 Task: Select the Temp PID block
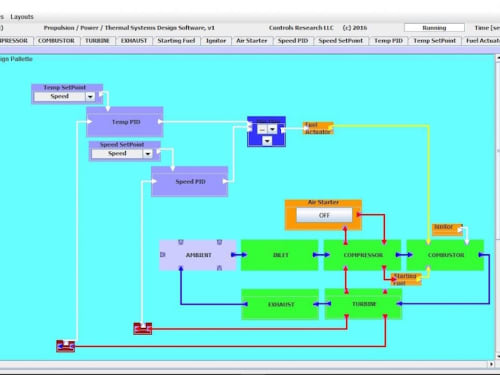click(x=125, y=122)
